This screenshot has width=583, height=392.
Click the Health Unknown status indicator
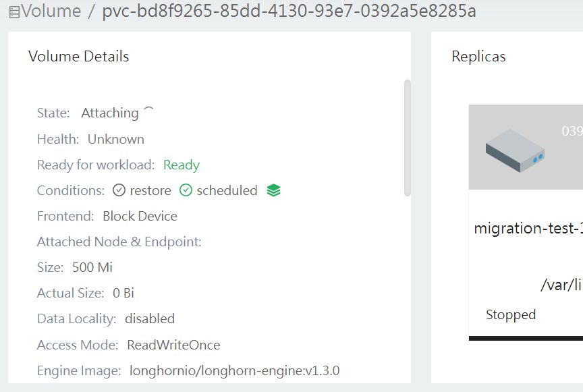coord(116,138)
